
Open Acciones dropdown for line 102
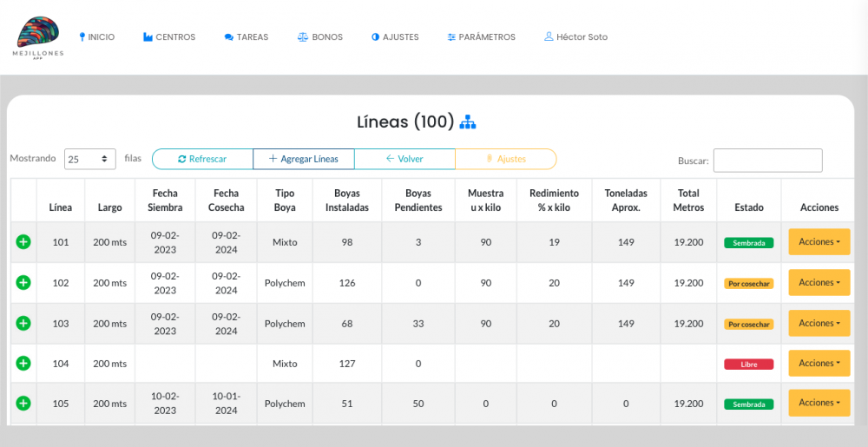click(819, 282)
